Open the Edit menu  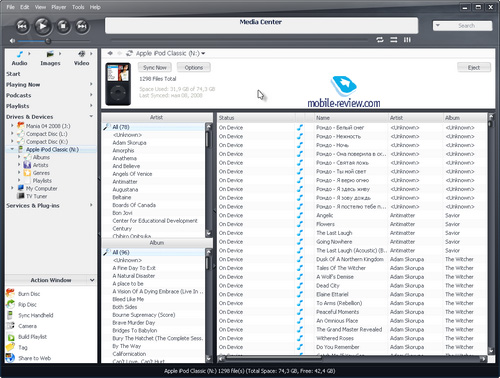click(x=24, y=7)
